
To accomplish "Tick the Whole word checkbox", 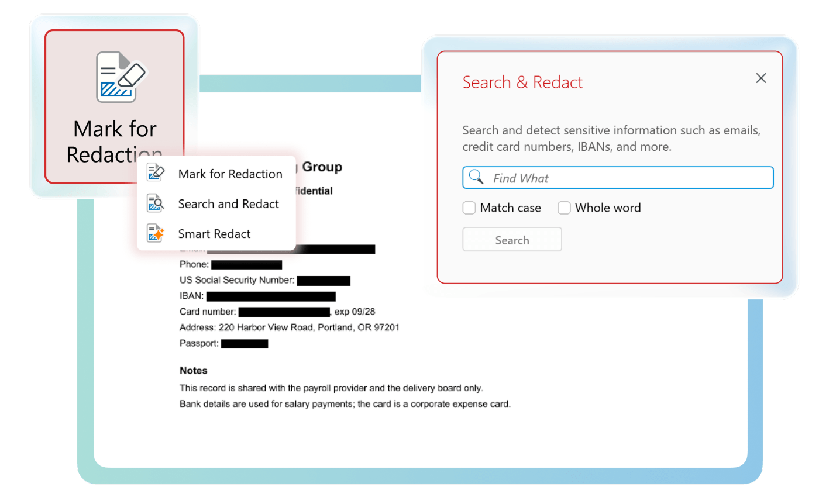I will click(x=564, y=208).
